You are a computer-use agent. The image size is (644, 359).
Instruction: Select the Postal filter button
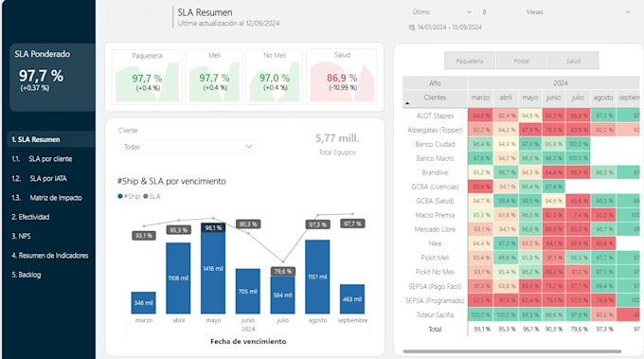(x=521, y=61)
